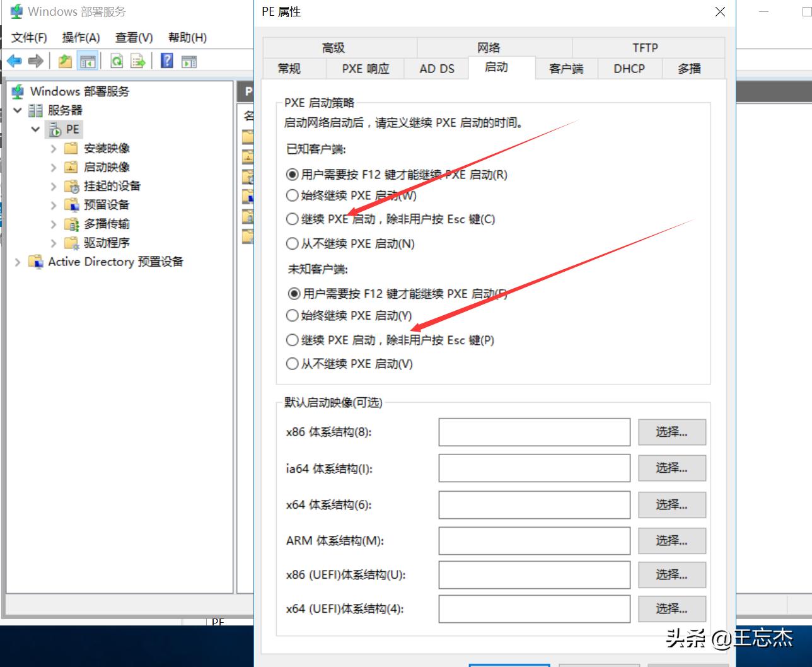Click the Back navigation arrow icon
Image resolution: width=812 pixels, height=667 pixels.
coord(14,61)
